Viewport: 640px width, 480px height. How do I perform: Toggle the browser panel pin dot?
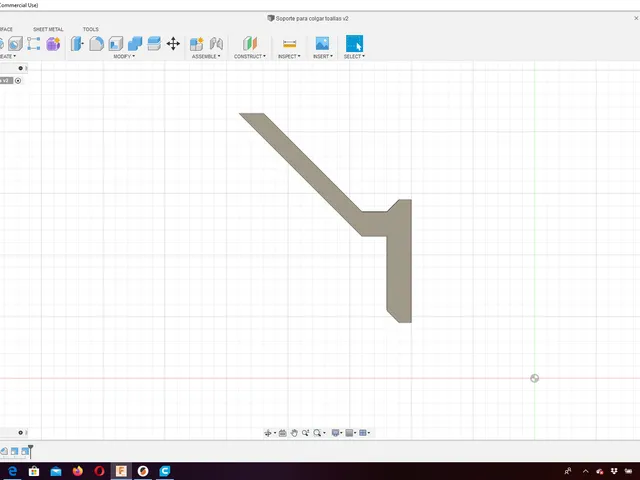coord(20,68)
